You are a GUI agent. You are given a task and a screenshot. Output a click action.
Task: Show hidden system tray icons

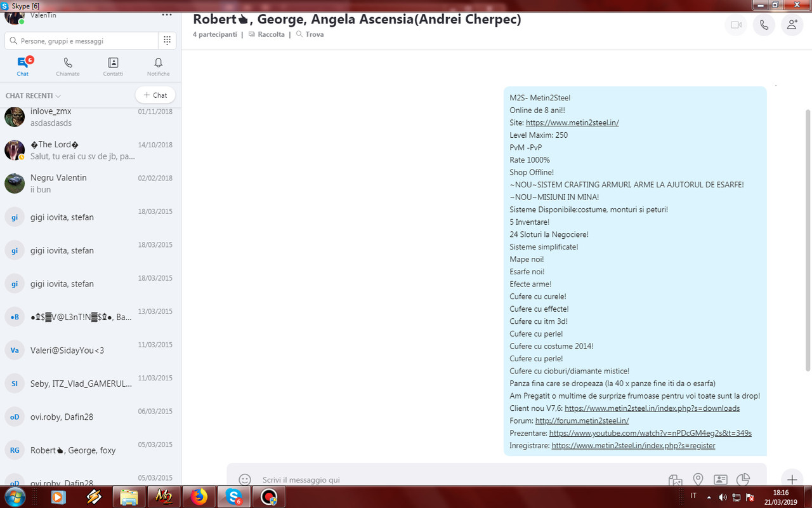[x=709, y=497]
